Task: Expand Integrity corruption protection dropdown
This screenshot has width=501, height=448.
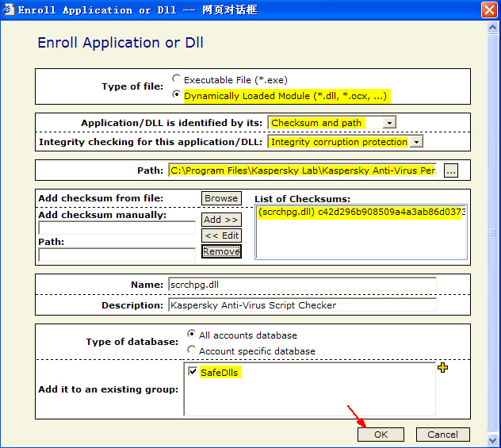Action: pyautogui.click(x=416, y=142)
